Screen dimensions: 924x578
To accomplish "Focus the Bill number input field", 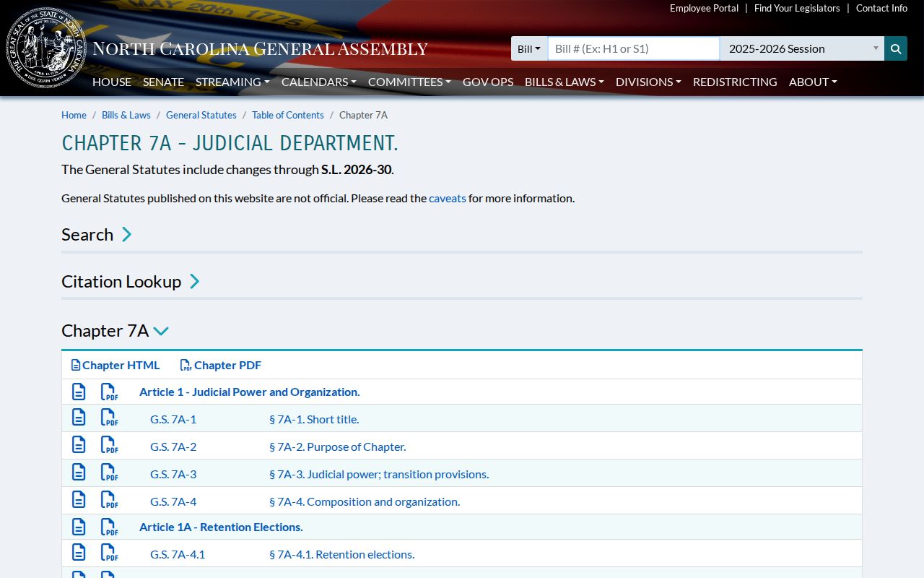I will pyautogui.click(x=634, y=48).
